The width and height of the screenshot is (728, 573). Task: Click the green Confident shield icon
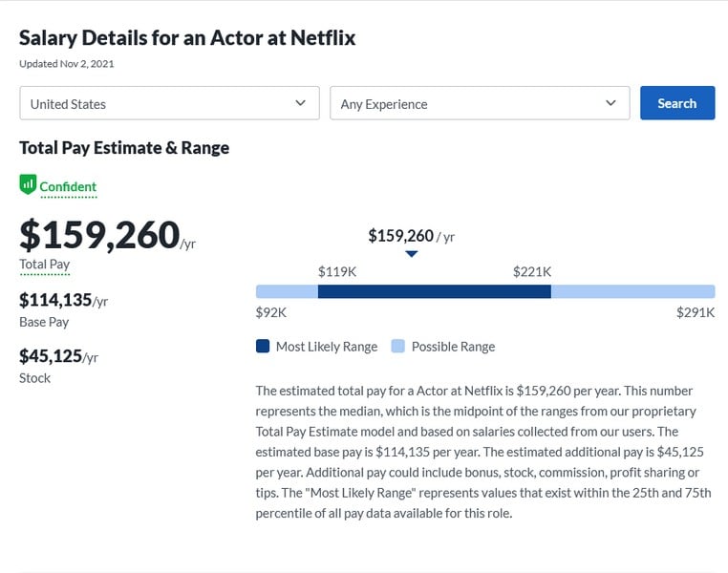(x=28, y=184)
